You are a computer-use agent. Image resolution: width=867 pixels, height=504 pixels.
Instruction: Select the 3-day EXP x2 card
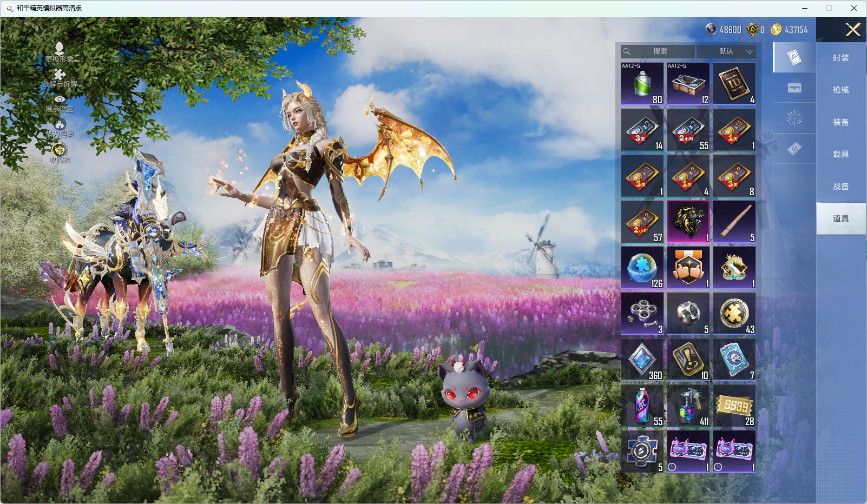(x=642, y=129)
